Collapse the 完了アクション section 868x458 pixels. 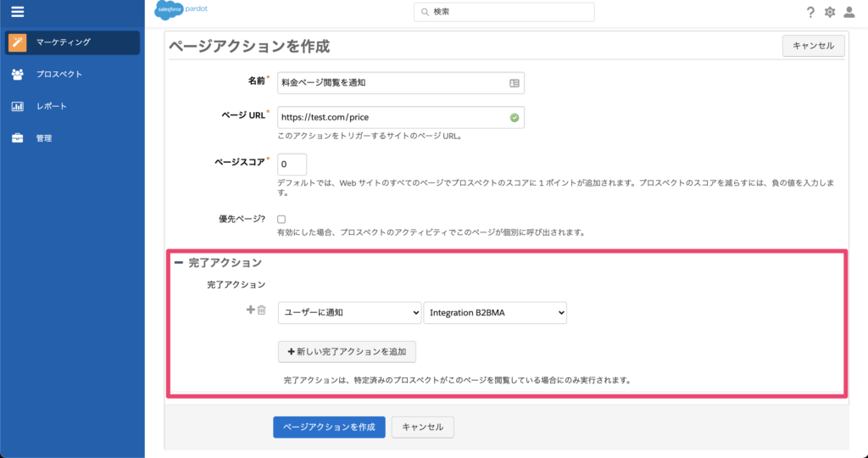(x=178, y=263)
